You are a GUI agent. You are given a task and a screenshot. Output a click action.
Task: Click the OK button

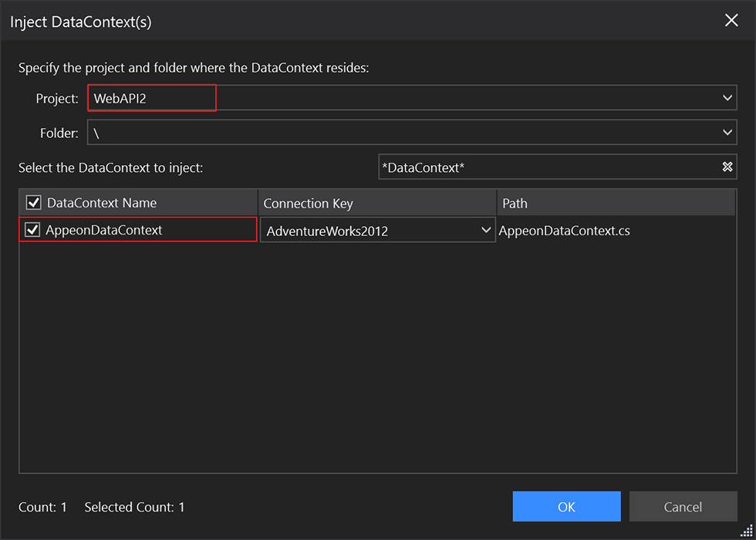566,506
